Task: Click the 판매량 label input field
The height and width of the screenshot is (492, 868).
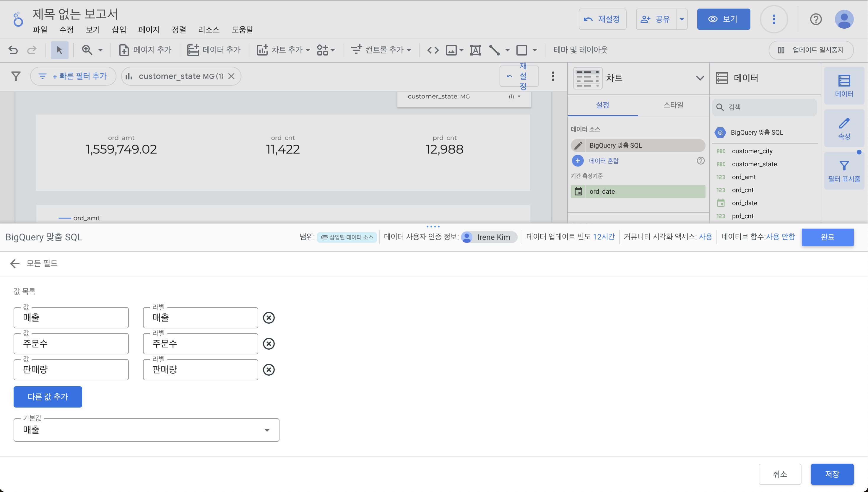Action: pos(200,370)
